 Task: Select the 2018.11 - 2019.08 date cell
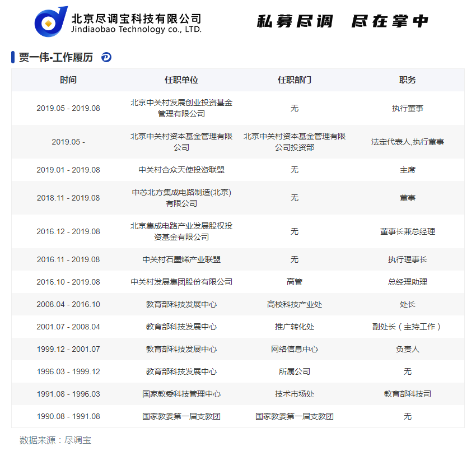[68, 198]
